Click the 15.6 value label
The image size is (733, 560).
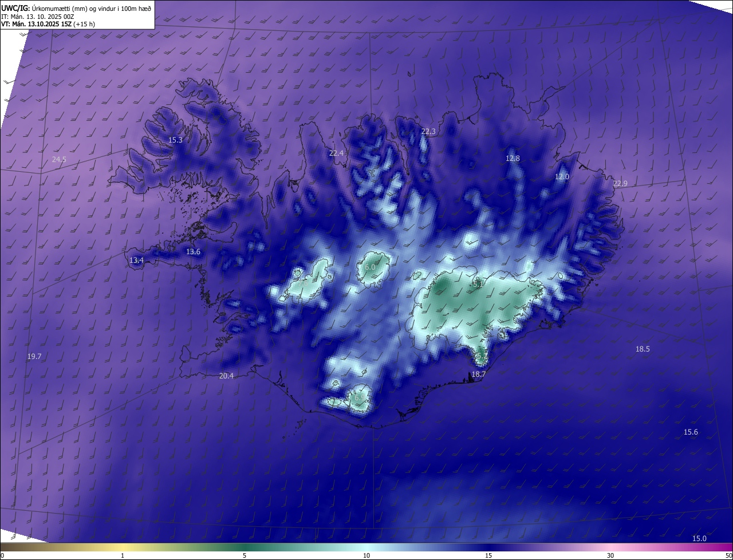(x=691, y=432)
